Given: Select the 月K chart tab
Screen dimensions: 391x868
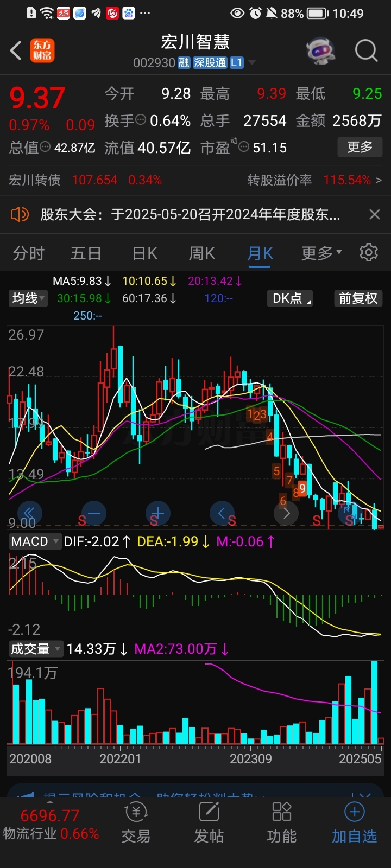Looking at the screenshot, I should 260,253.
